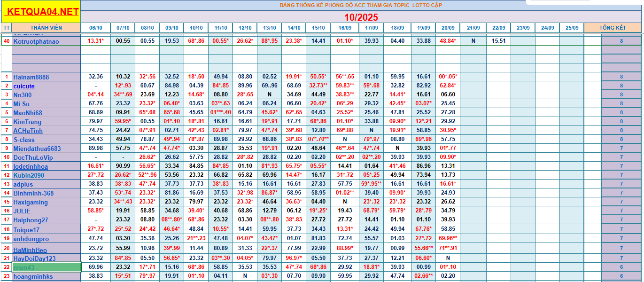
Task: Open the BaMinhBeo member link
Action: [x=30, y=249]
